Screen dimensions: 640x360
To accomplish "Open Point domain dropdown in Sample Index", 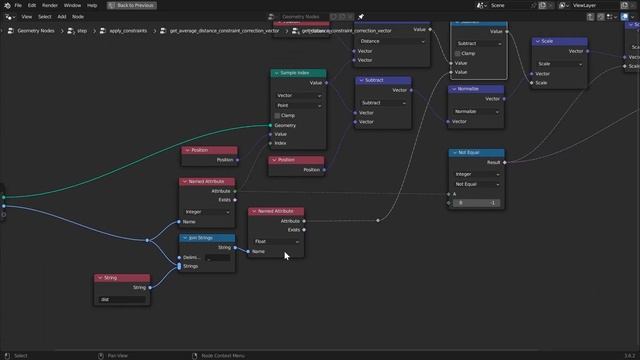I will (298, 106).
